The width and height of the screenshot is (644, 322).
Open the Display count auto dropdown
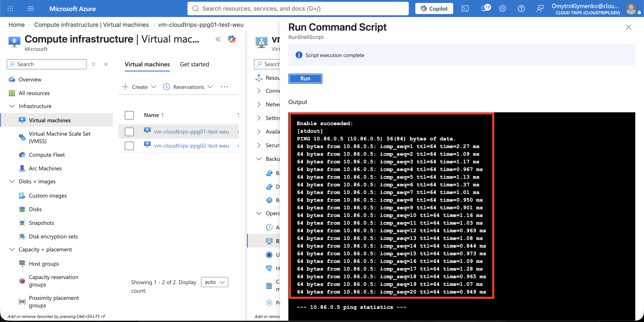point(214,282)
